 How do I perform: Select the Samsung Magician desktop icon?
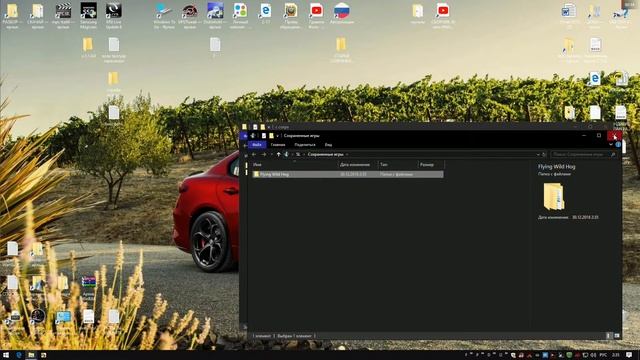[x=89, y=16]
